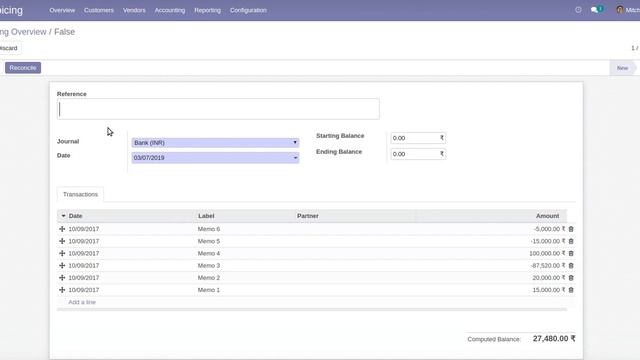Click the computed balance value 27,480.00
This screenshot has width=640, height=360.
click(554, 339)
